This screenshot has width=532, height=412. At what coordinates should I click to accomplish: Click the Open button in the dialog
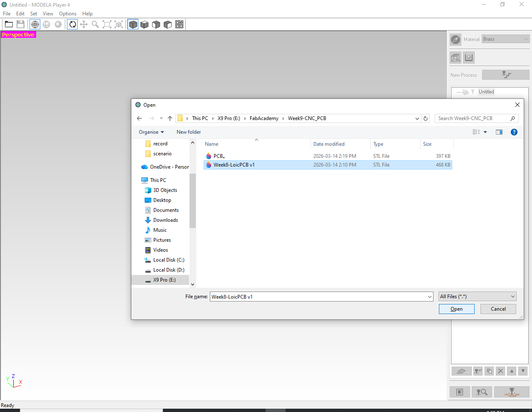(456, 309)
